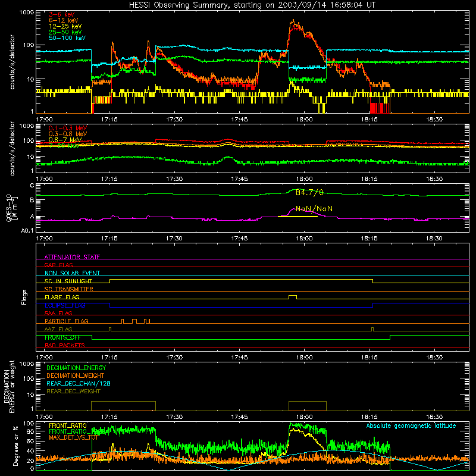
Task: Select the blue ECLIPSE_FLAG label
Action: click(65, 305)
